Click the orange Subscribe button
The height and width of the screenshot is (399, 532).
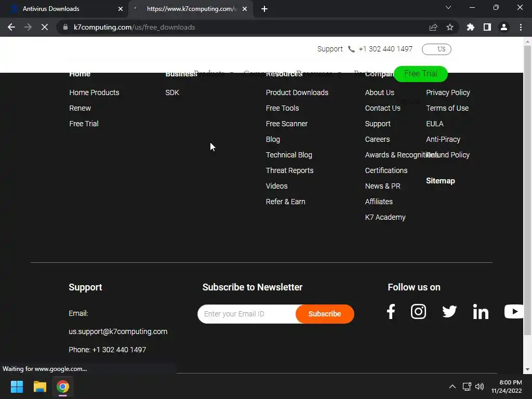pyautogui.click(x=325, y=314)
